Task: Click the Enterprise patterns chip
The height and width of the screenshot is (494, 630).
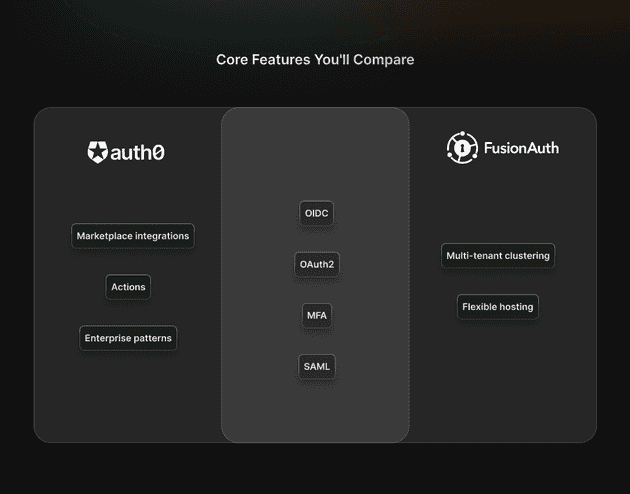Action: [x=128, y=338]
